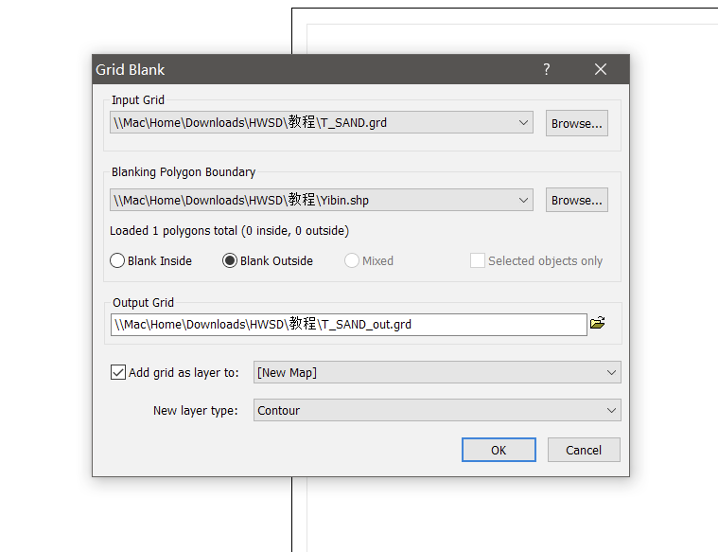Image resolution: width=718 pixels, height=552 pixels.
Task: Browse for the blanking polygon file
Action: point(576,200)
